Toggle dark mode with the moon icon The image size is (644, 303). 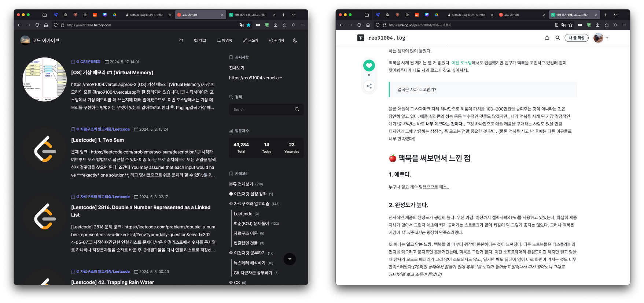(295, 41)
